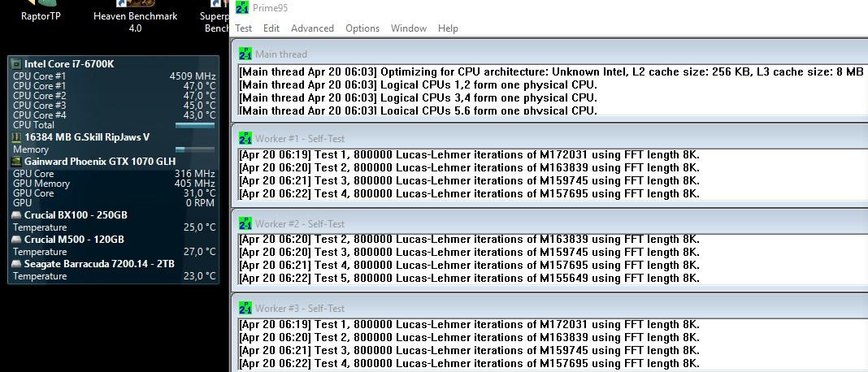Click the Intel Core i7-6700K heading
Viewport: 868px width, 372px height.
(69, 64)
